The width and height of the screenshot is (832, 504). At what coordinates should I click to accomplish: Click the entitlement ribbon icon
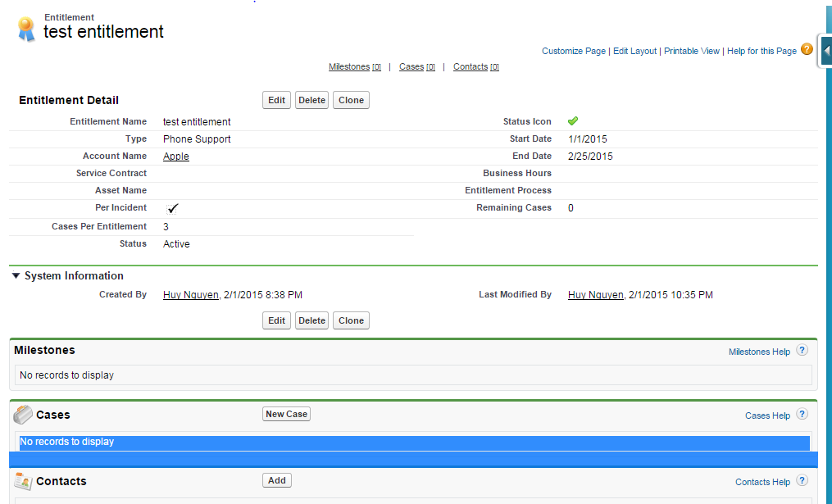pyautogui.click(x=25, y=29)
